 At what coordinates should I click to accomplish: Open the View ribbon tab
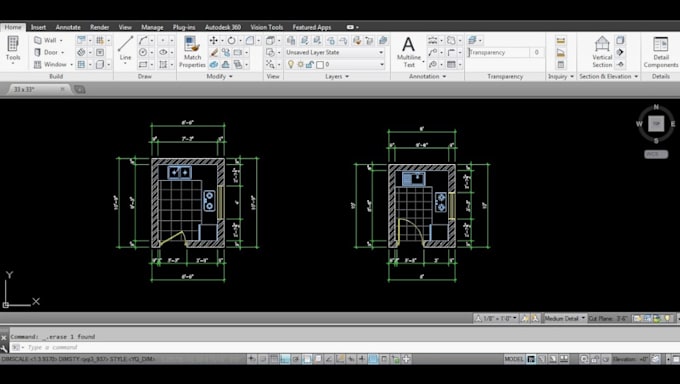pyautogui.click(x=125, y=27)
